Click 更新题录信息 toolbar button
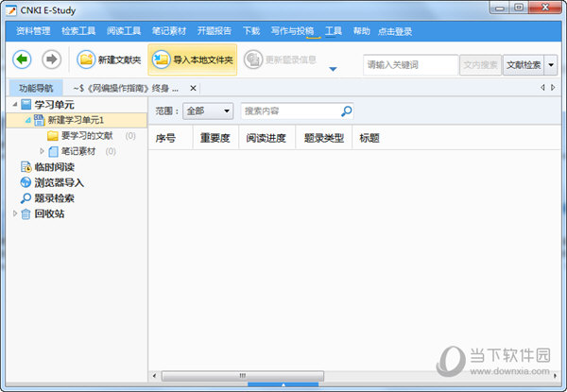 (280, 60)
